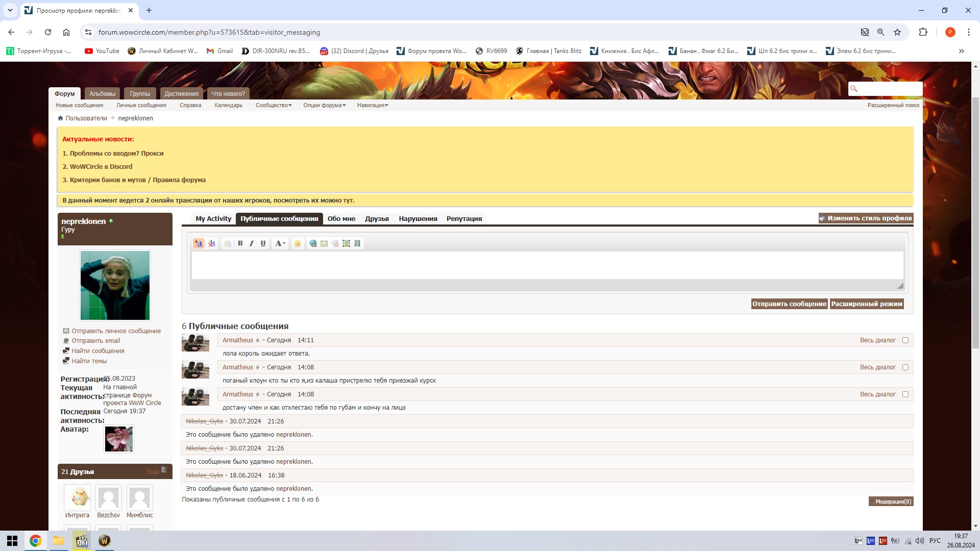Click the insert email envelope icon
Image resolution: width=980 pixels, height=551 pixels.
click(x=324, y=243)
